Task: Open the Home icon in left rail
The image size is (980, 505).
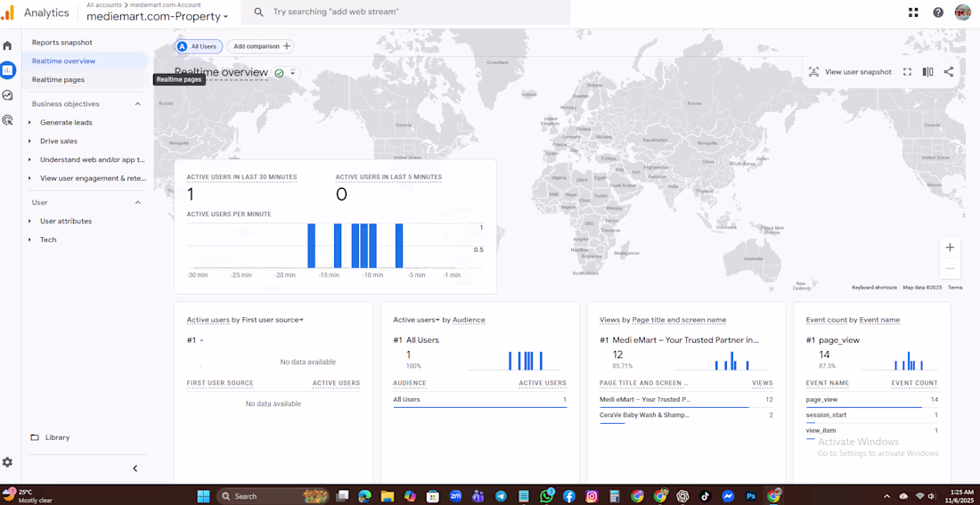Action: tap(7, 45)
